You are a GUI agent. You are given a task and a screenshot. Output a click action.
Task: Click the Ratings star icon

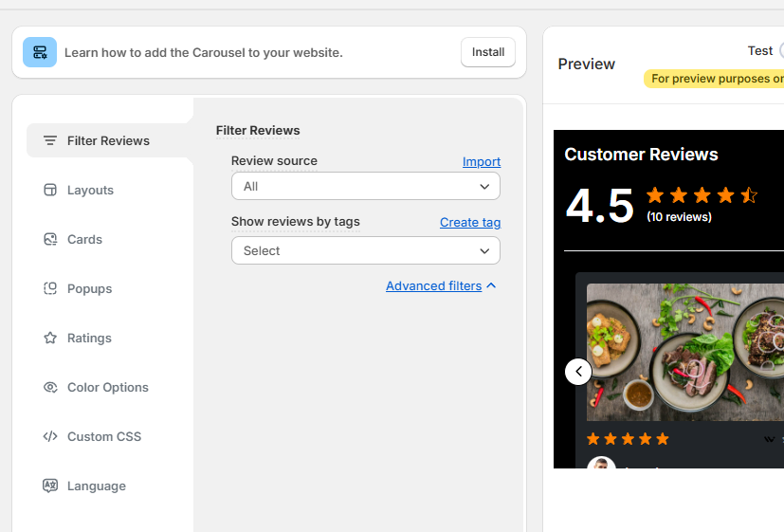(50, 338)
